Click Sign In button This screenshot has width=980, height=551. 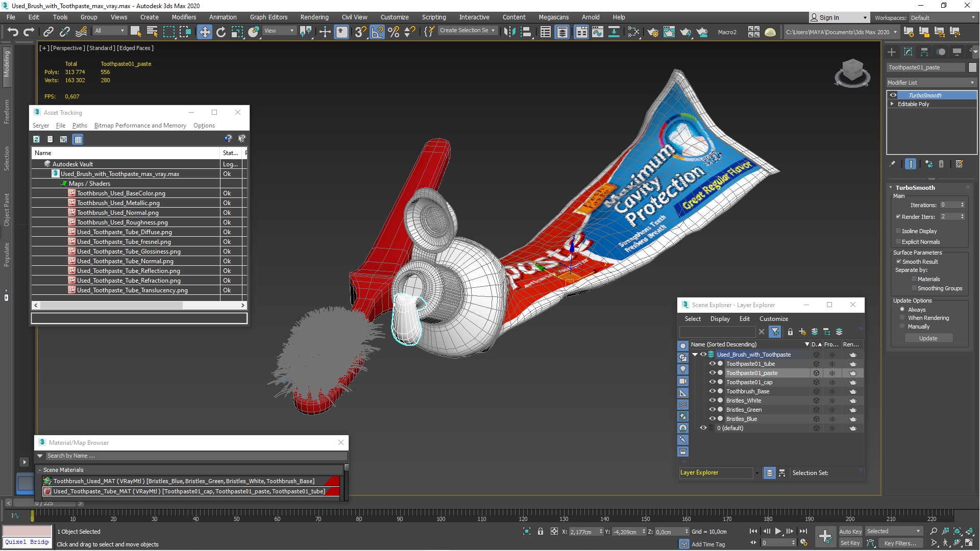tap(839, 17)
